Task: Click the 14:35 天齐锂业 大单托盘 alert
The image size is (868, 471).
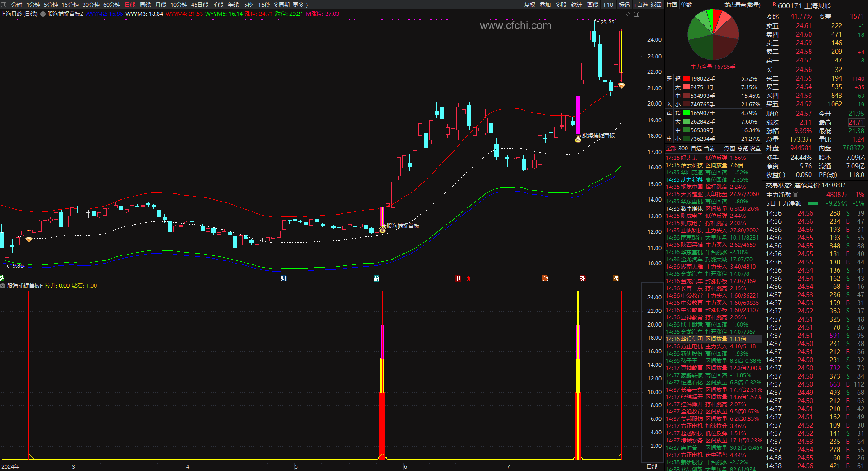Action: click(713, 194)
